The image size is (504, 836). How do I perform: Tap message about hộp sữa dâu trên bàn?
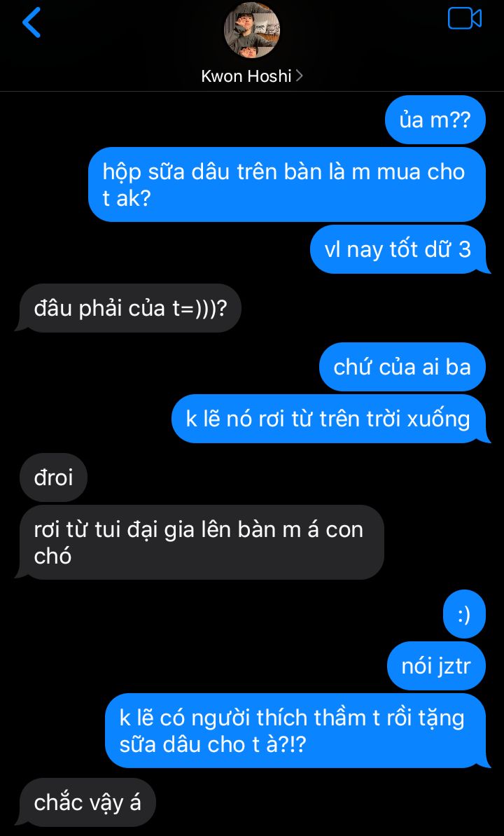(287, 184)
